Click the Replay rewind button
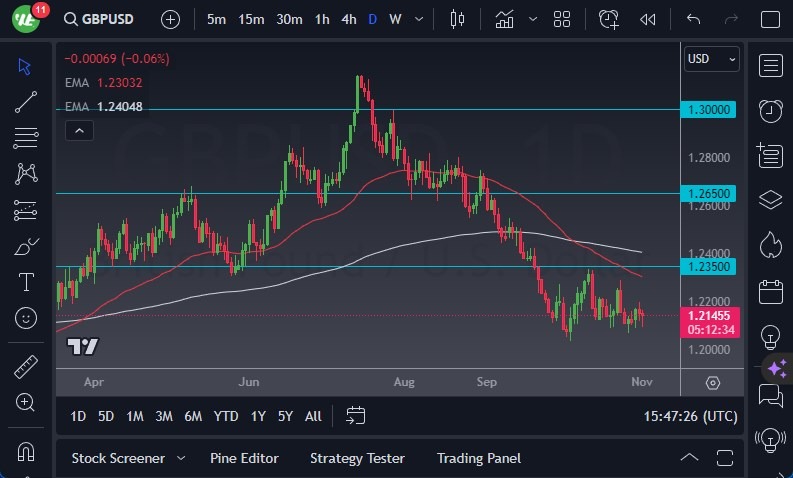 pyautogui.click(x=648, y=19)
